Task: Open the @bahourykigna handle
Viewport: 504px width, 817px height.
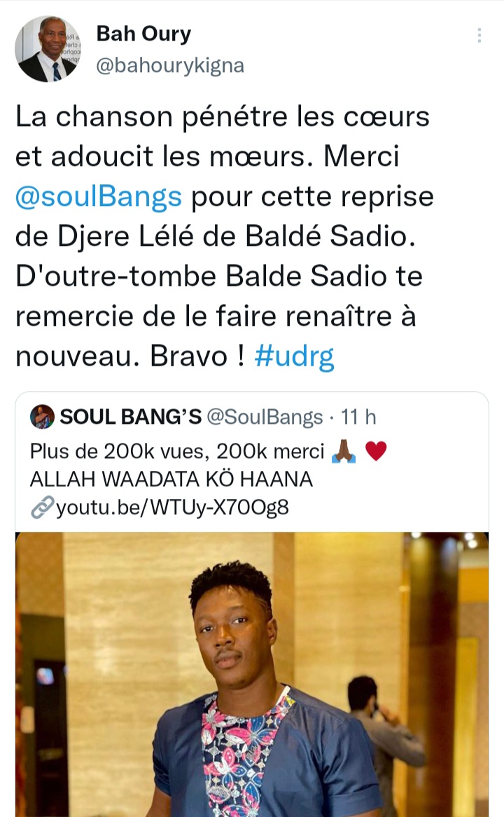Action: 170,66
